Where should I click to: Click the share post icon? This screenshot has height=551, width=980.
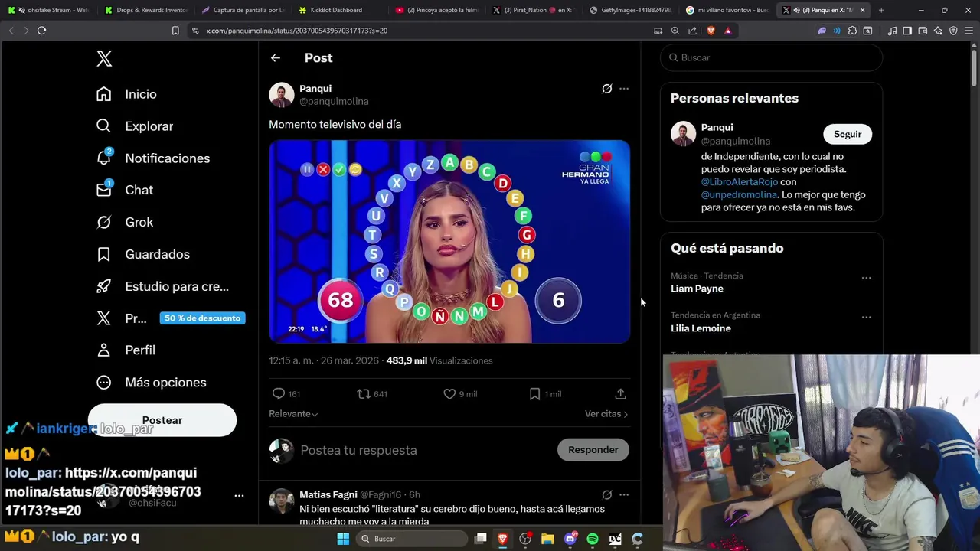(x=620, y=393)
